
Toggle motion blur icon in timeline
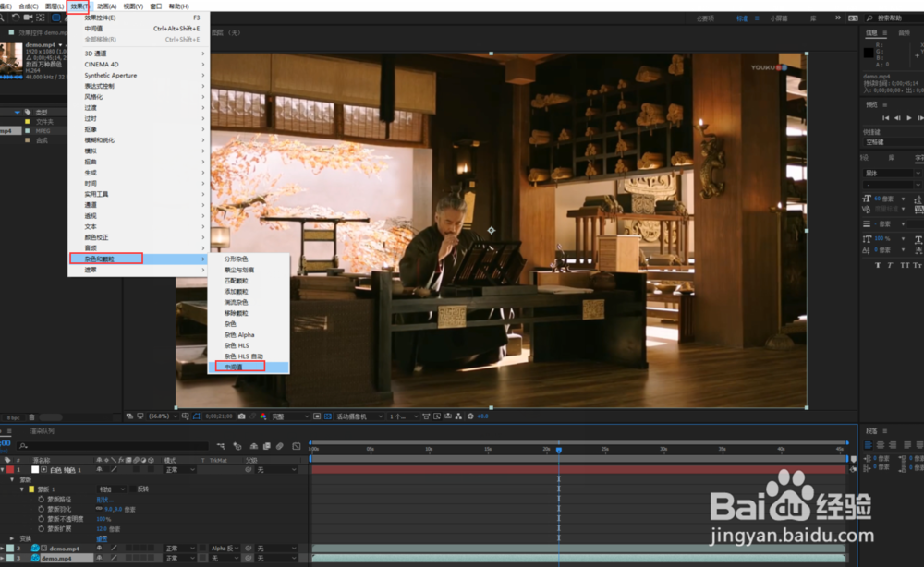pos(280,446)
